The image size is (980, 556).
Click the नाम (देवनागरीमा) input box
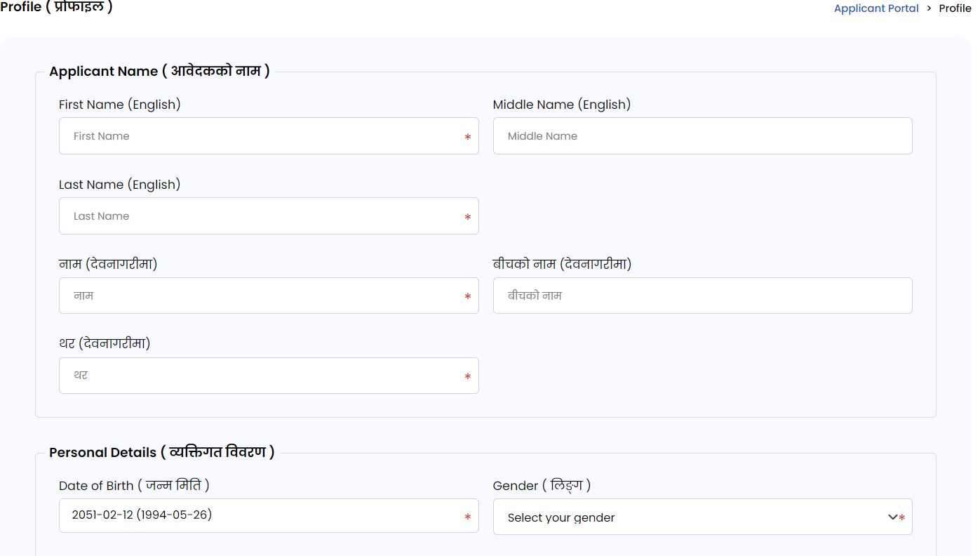tap(260, 296)
